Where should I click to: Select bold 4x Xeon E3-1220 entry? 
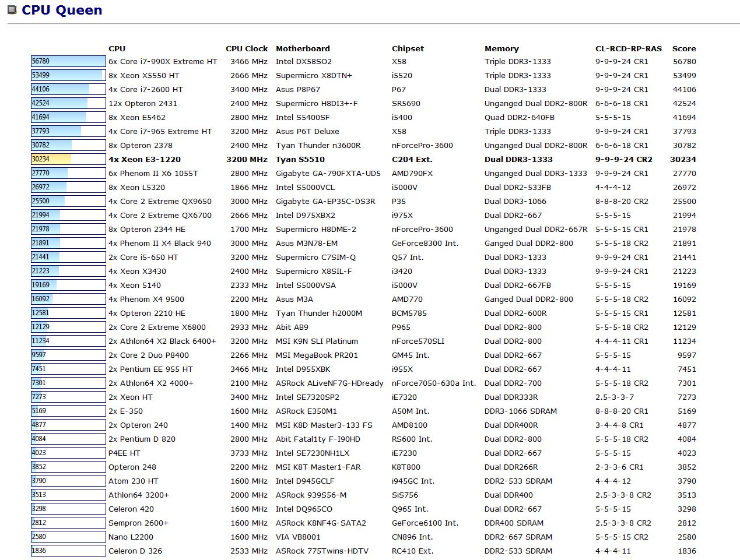145,159
